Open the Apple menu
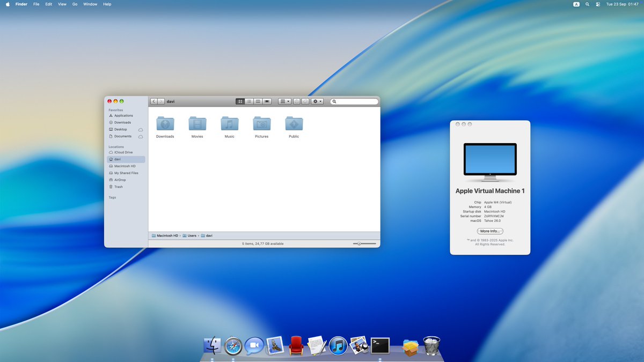Screen dimensions: 644x362 [x=8, y=4]
